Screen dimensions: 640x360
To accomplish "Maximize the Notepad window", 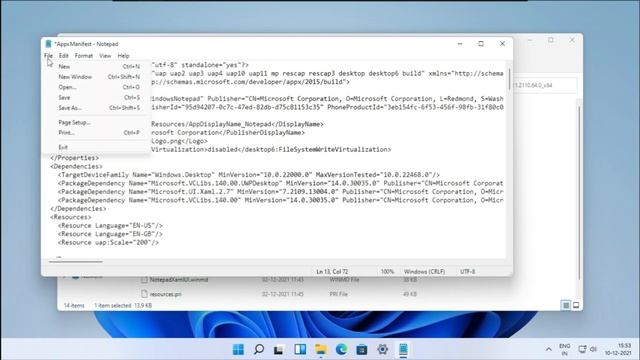I will coord(481,44).
